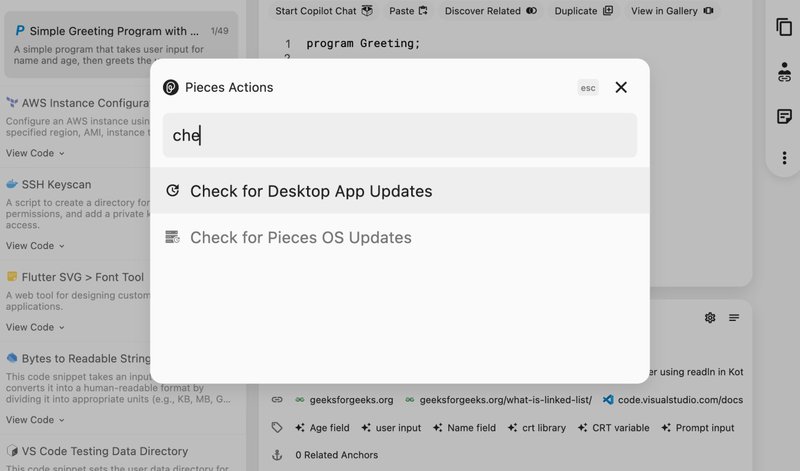Click the esc key badge
The image size is (800, 471).
click(588, 88)
